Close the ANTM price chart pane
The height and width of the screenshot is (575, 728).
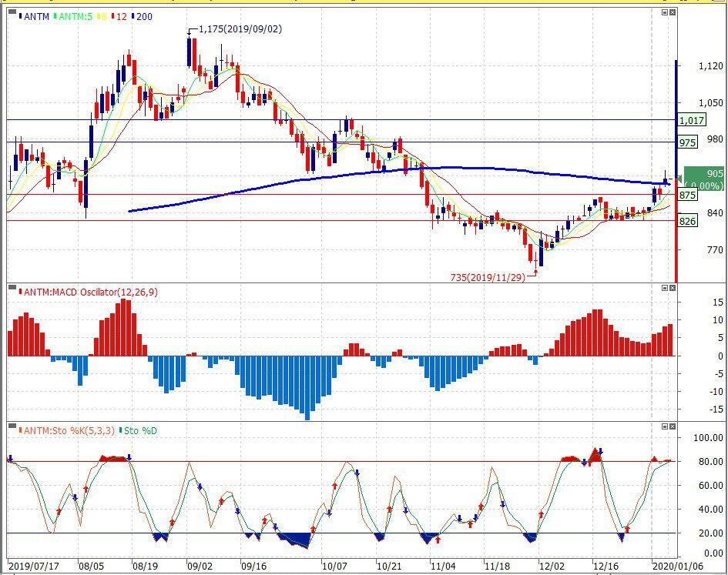(x=673, y=12)
